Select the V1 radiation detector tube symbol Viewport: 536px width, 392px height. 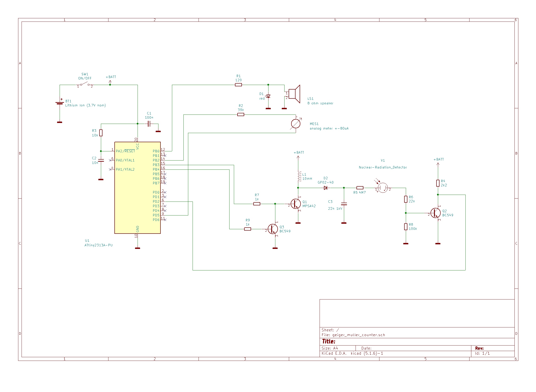tap(383, 188)
